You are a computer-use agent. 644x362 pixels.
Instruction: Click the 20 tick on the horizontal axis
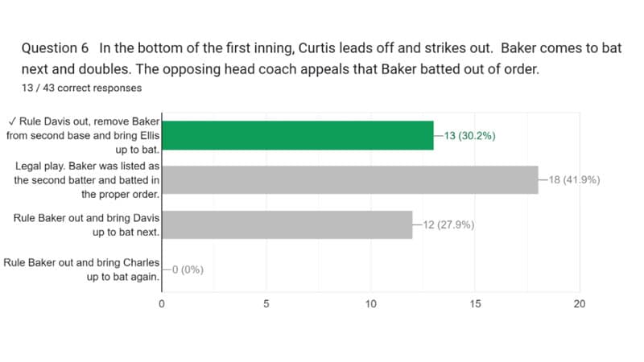click(x=579, y=304)
